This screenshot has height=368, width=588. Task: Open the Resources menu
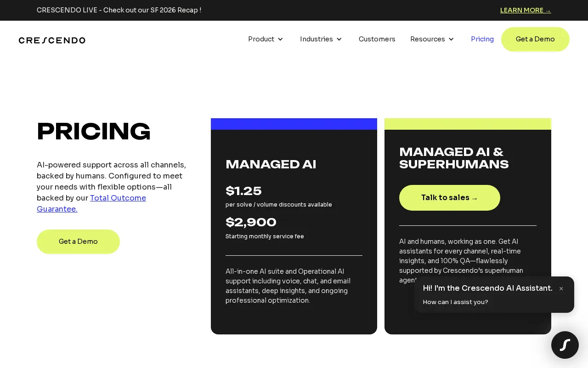click(428, 39)
